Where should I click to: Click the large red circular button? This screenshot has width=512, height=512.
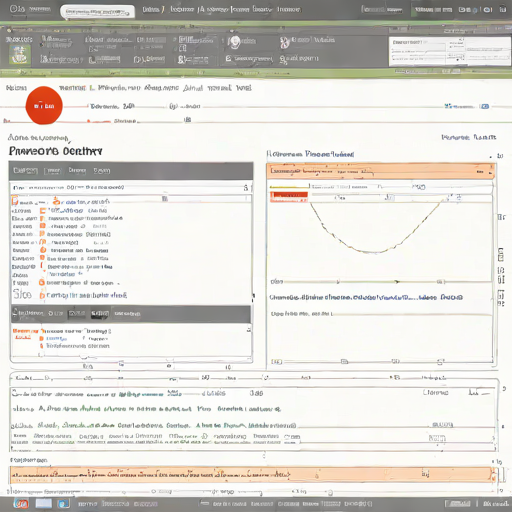(44, 105)
